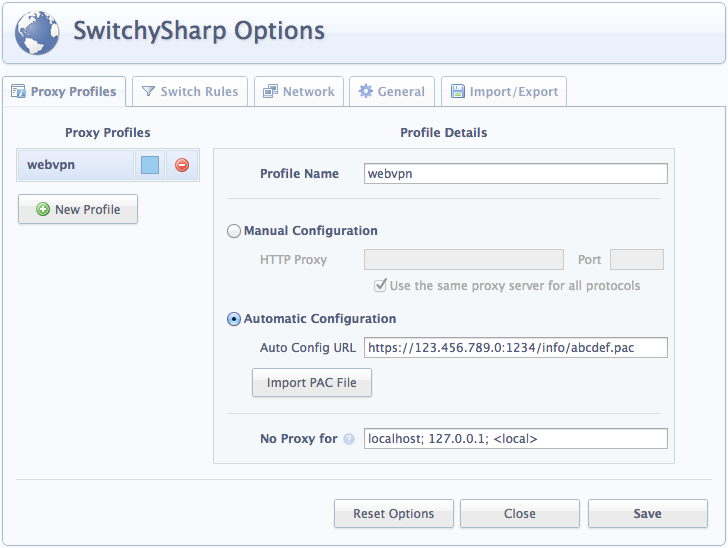This screenshot has height=548, width=728.
Task: Click the Profile Name input field
Action: click(x=516, y=174)
